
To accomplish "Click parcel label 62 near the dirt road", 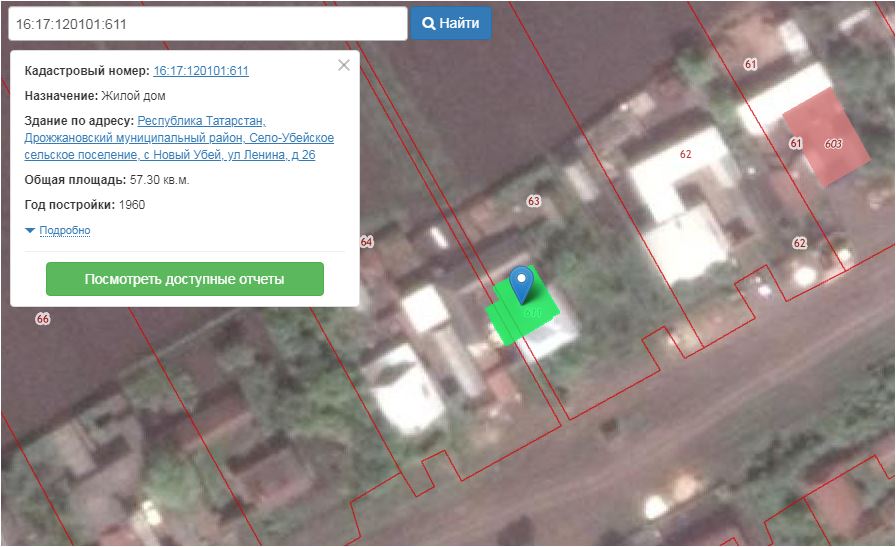I will 799,243.
